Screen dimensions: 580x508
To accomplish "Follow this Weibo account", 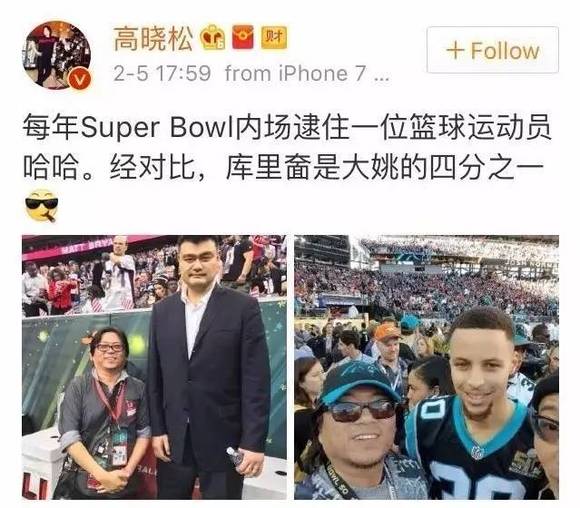I will click(492, 50).
